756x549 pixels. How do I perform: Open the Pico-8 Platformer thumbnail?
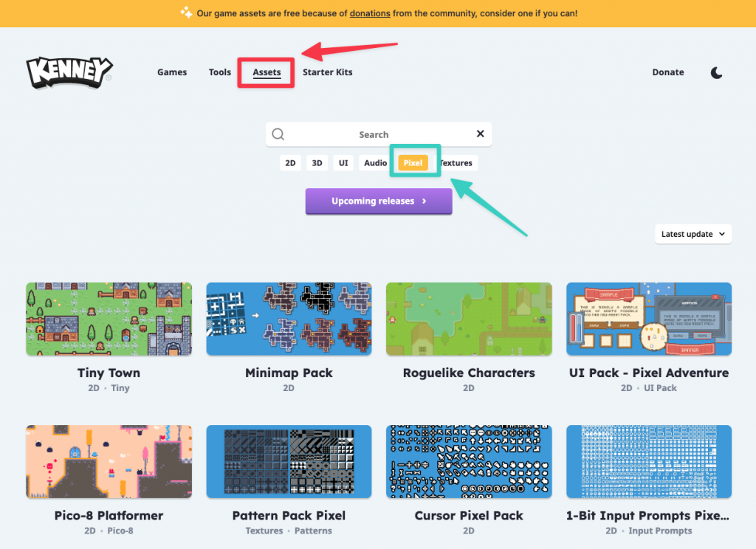point(109,462)
